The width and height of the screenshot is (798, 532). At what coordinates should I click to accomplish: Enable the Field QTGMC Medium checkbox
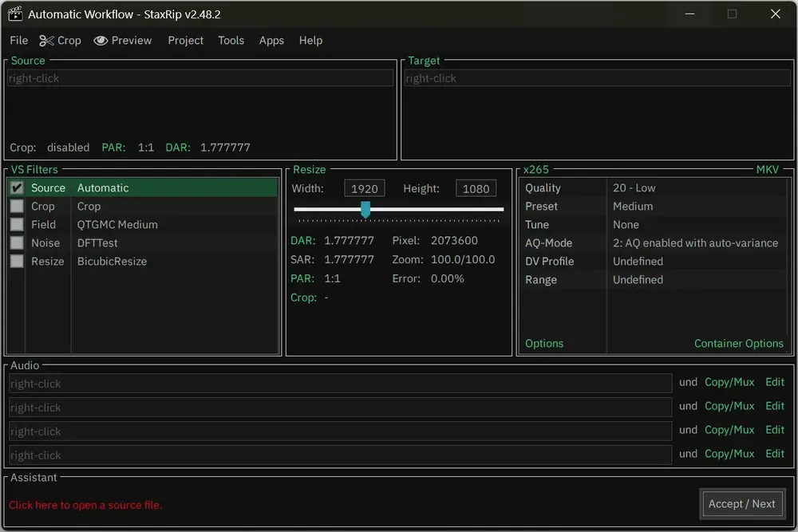(x=17, y=225)
